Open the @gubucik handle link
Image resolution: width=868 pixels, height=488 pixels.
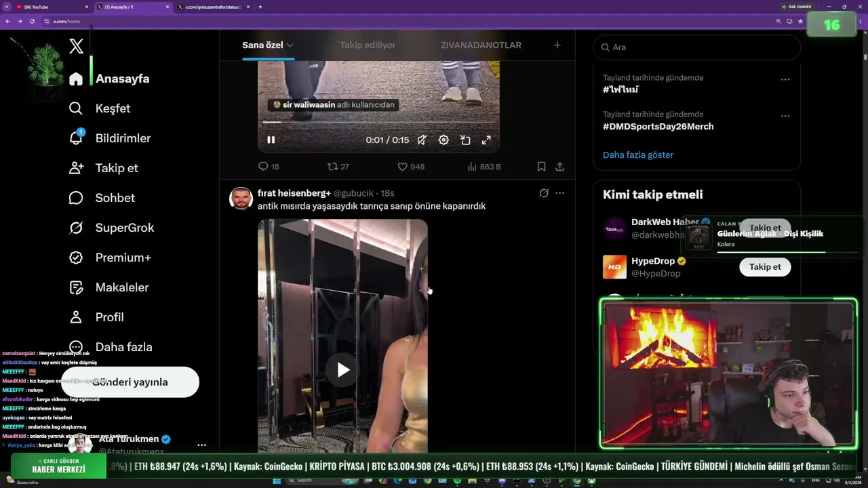353,193
